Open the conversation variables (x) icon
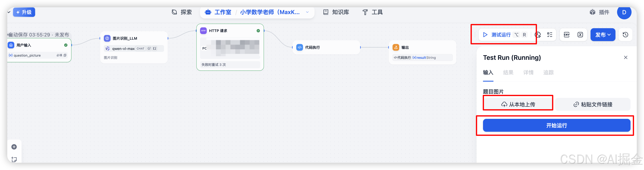Viewport: 644px width, 170px height. [580, 35]
